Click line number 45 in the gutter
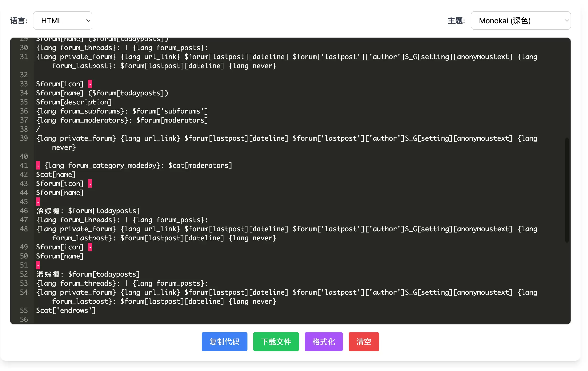This screenshot has height=371, width=588. 24,202
